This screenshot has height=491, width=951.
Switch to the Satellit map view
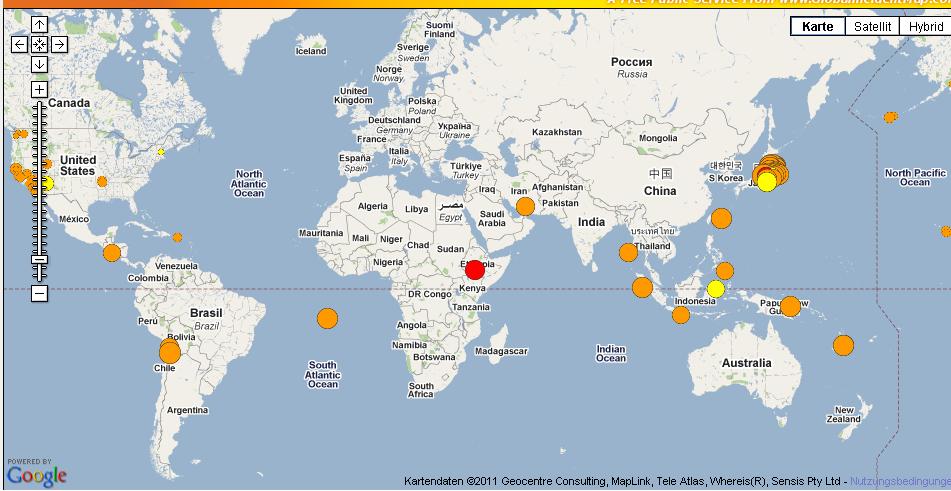point(871,27)
